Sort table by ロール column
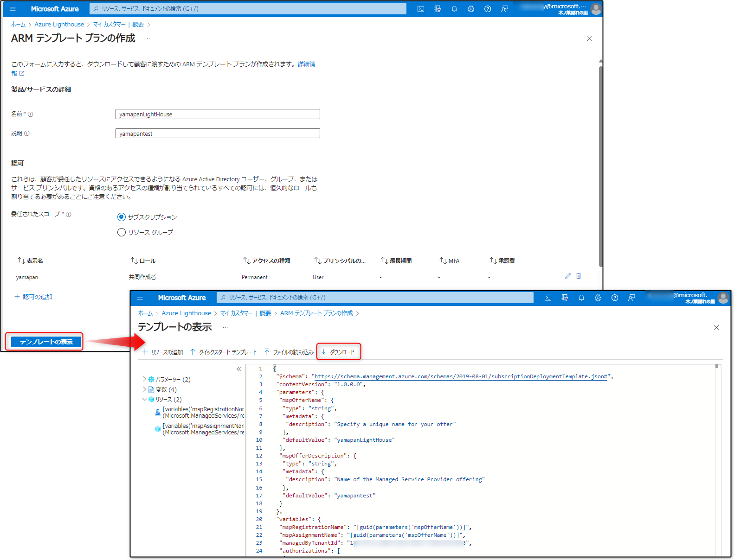The image size is (734, 560). pos(143,261)
